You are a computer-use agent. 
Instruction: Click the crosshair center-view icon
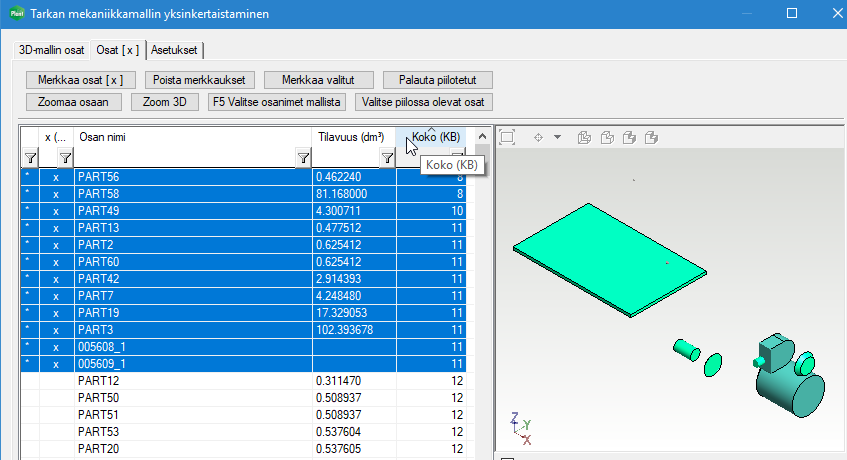tap(537, 137)
